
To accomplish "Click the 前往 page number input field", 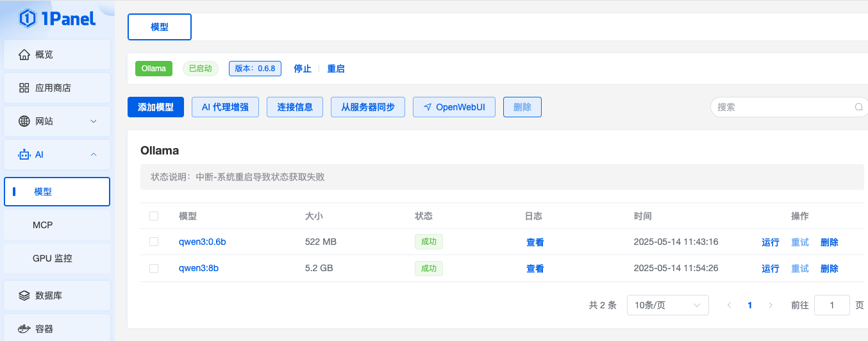I will pyautogui.click(x=831, y=305).
